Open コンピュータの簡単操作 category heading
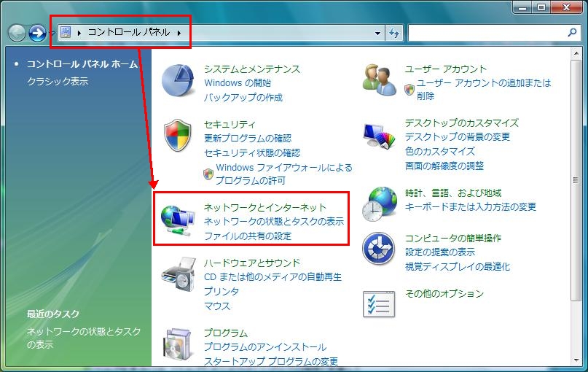This screenshot has height=372, width=588. (453, 238)
